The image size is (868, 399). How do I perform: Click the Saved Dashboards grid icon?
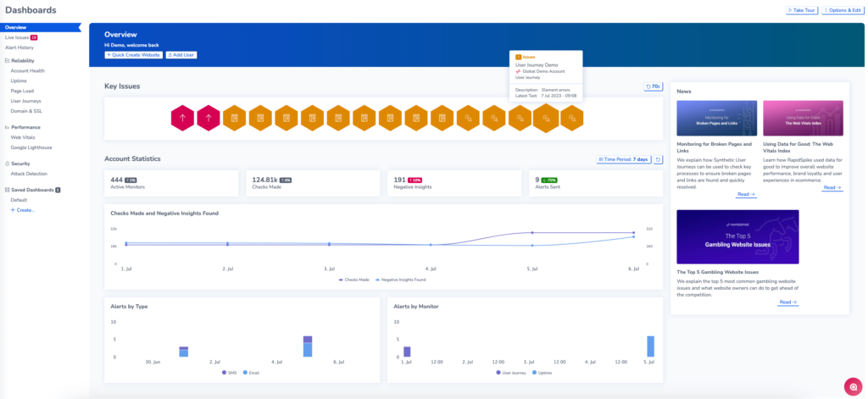click(x=7, y=190)
